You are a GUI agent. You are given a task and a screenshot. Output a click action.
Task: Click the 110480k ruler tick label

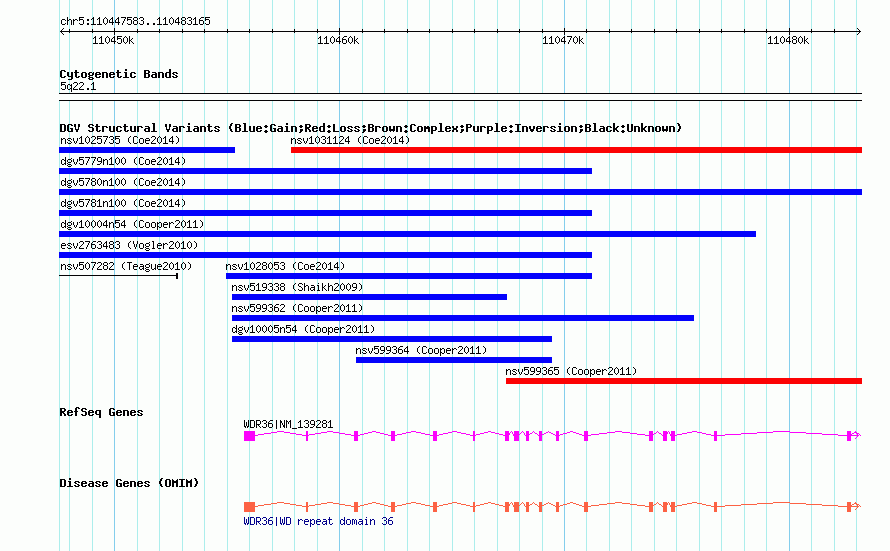point(788,40)
